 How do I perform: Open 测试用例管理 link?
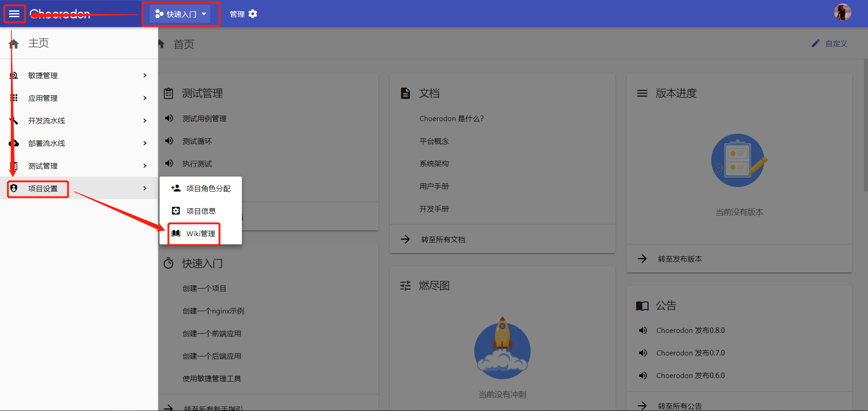[x=204, y=118]
